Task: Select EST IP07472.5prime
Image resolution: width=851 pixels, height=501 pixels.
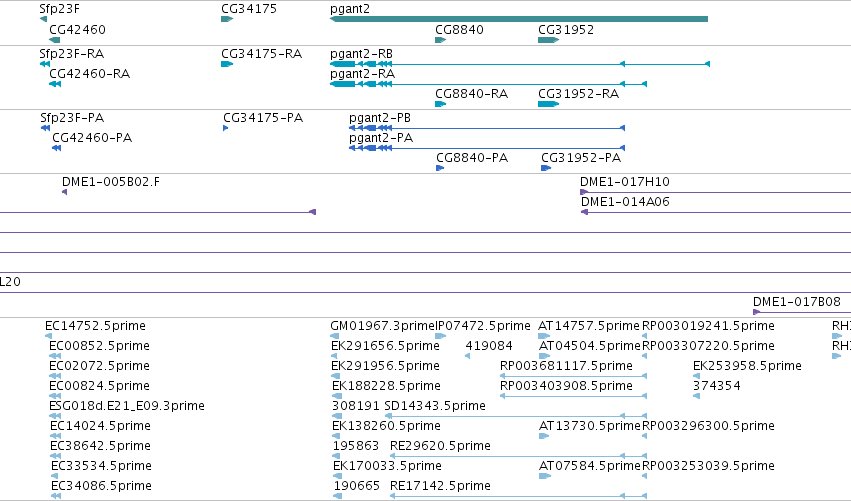Action: 441,336
